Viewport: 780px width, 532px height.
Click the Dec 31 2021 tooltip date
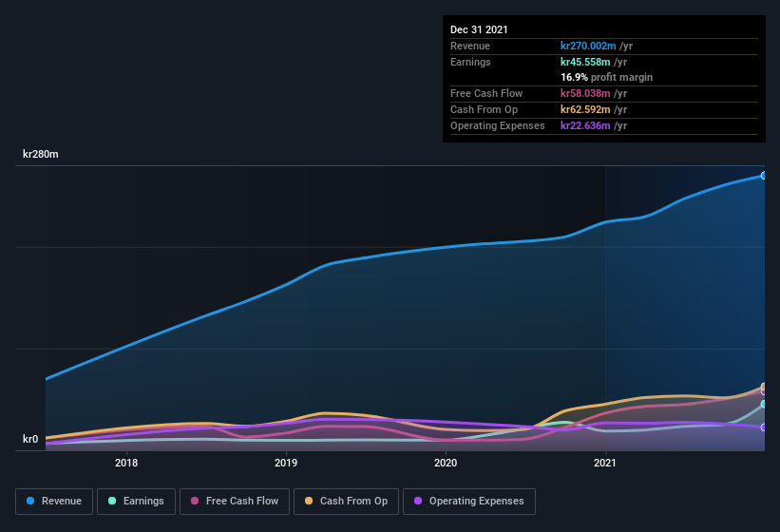coord(479,29)
